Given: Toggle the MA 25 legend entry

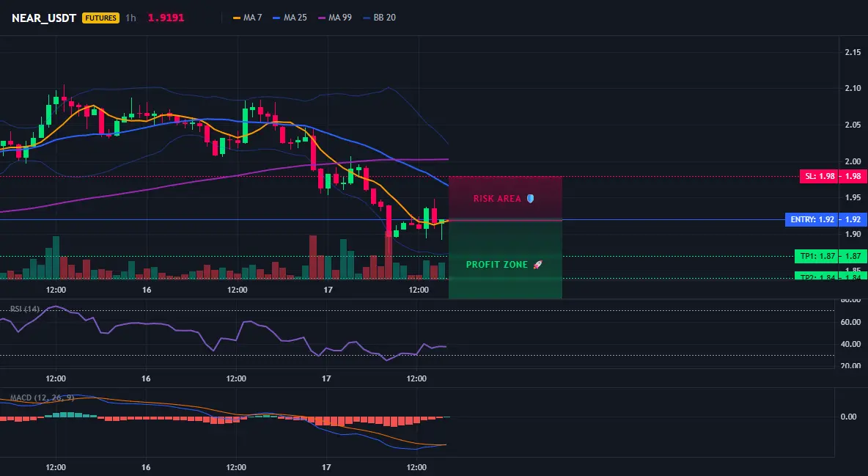Looking at the screenshot, I should [290, 18].
